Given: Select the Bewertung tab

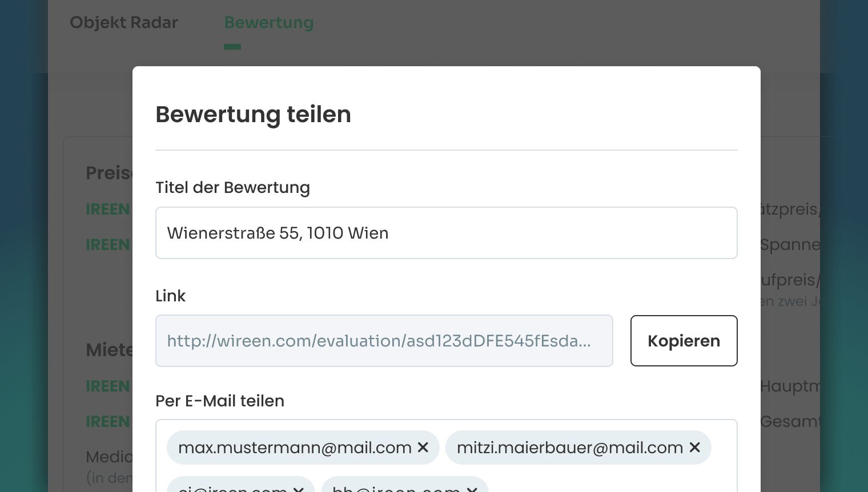Looking at the screenshot, I should pyautogui.click(x=269, y=22).
